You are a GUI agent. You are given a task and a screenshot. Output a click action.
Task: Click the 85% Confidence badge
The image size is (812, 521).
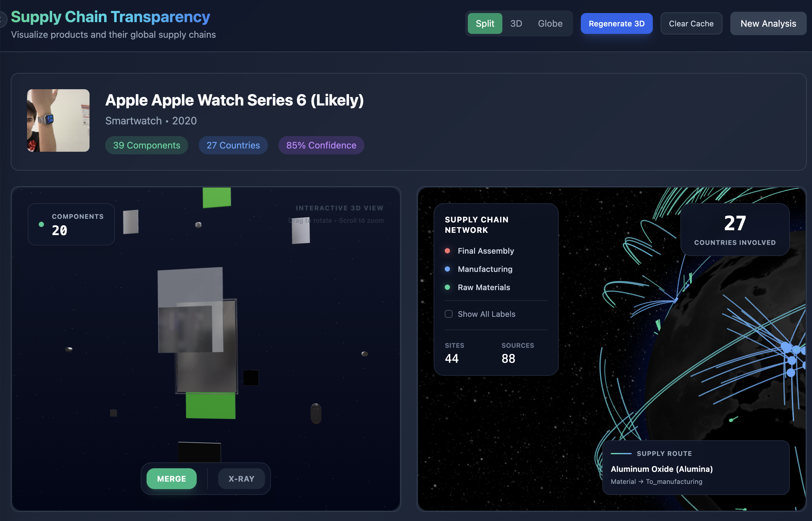(321, 145)
